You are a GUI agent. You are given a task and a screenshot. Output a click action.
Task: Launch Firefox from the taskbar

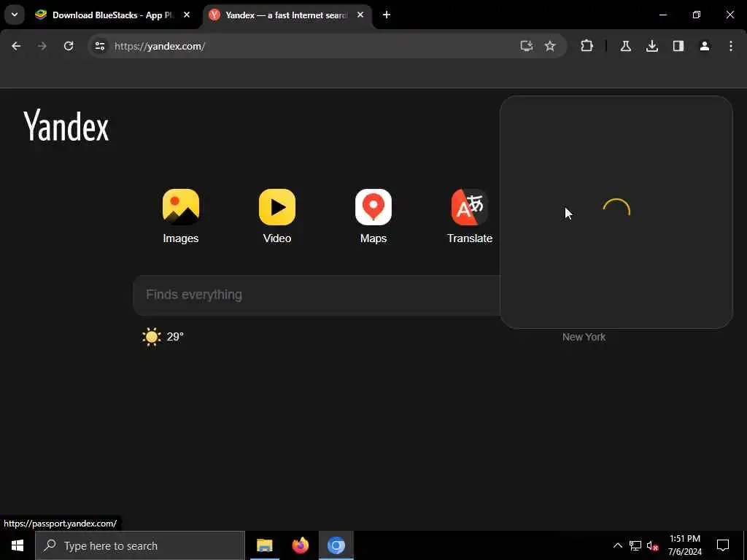[x=300, y=545]
